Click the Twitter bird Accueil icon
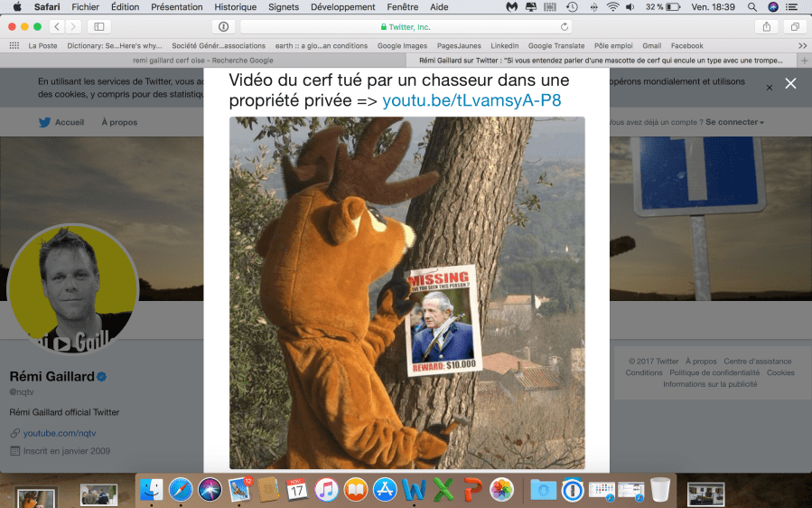 tap(44, 122)
